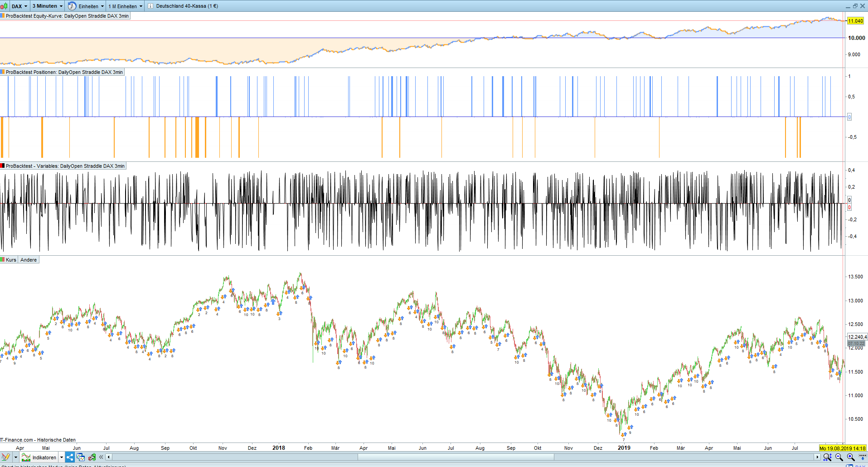This screenshot has height=467, width=868.
Task: Click the drawing tools pencil icon
Action: 5,457
